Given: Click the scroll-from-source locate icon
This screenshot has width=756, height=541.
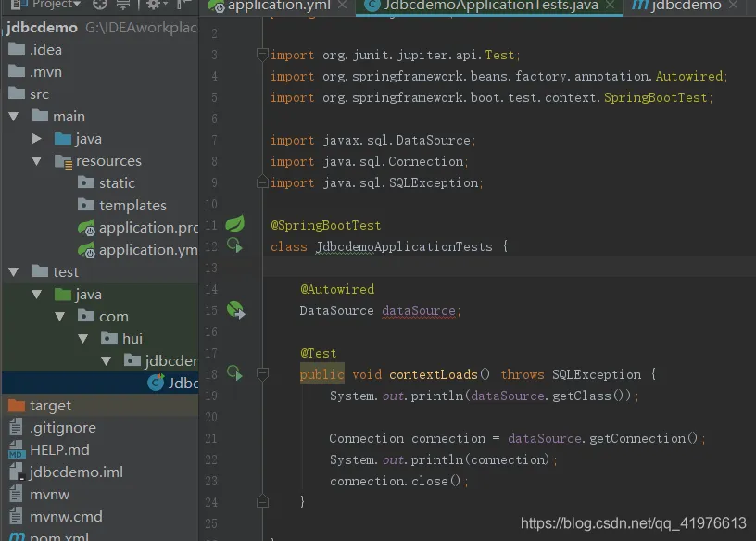Looking at the screenshot, I should (x=100, y=5).
